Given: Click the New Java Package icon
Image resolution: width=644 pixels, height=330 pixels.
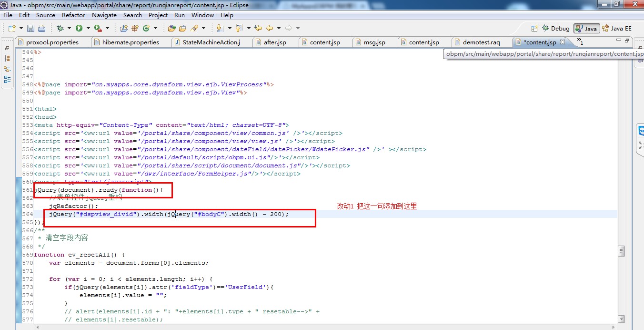Looking at the screenshot, I should pyautogui.click(x=135, y=28).
